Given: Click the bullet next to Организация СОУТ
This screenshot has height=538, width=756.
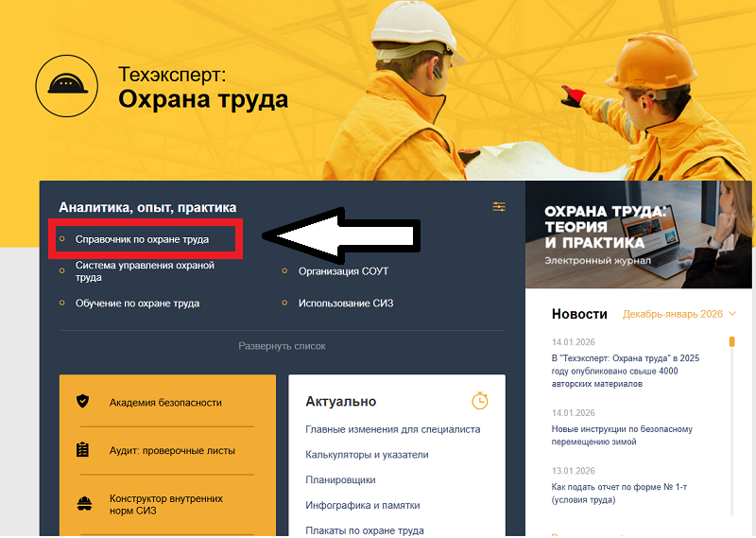Looking at the screenshot, I should 284,271.
